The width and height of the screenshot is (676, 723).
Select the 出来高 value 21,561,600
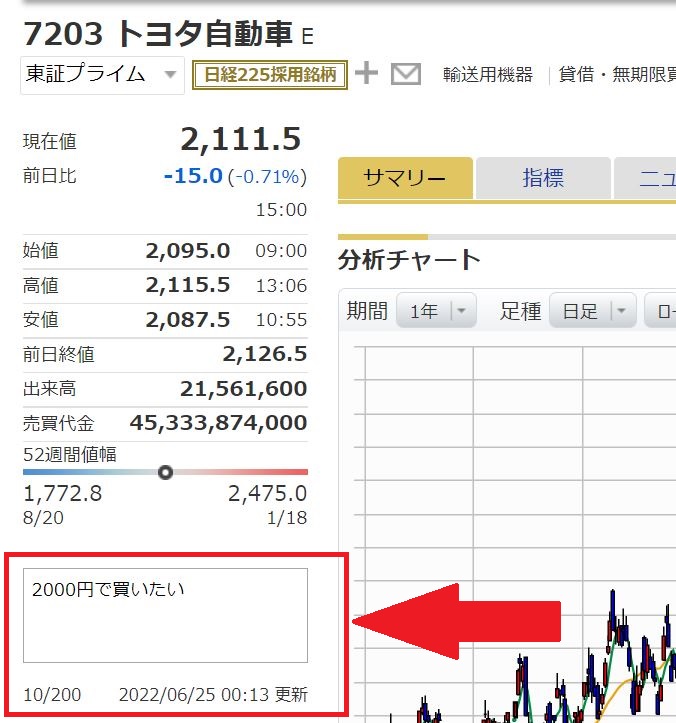coord(243,389)
